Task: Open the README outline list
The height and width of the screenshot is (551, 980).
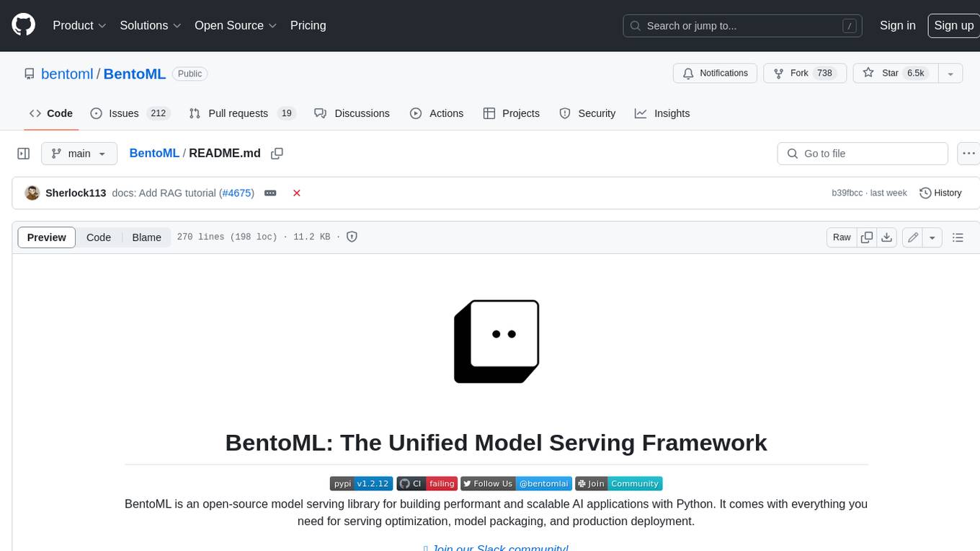Action: click(x=958, y=237)
